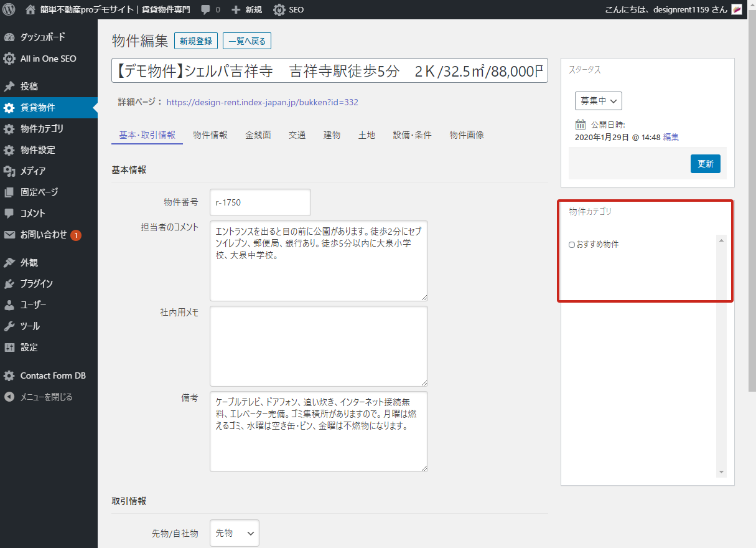Open the property detail page URL link
Screen dimensions: 756x548
coord(262,103)
